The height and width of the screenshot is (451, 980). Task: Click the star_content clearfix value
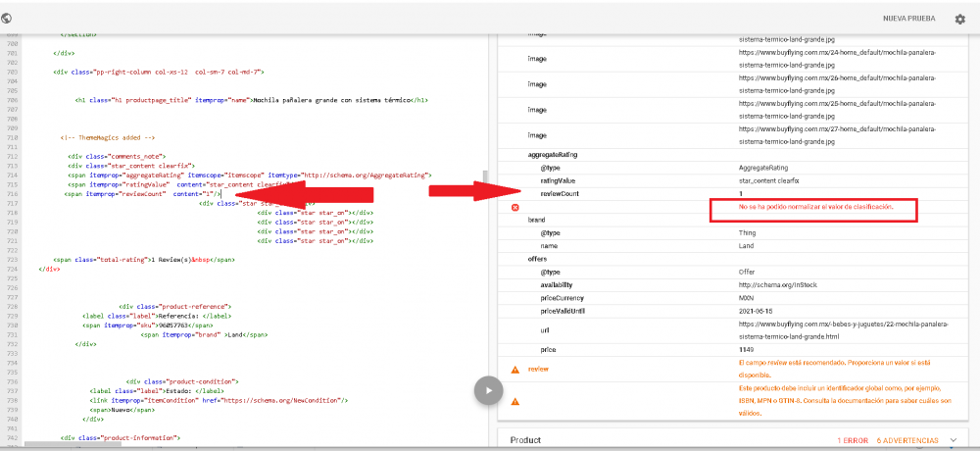[768, 180]
